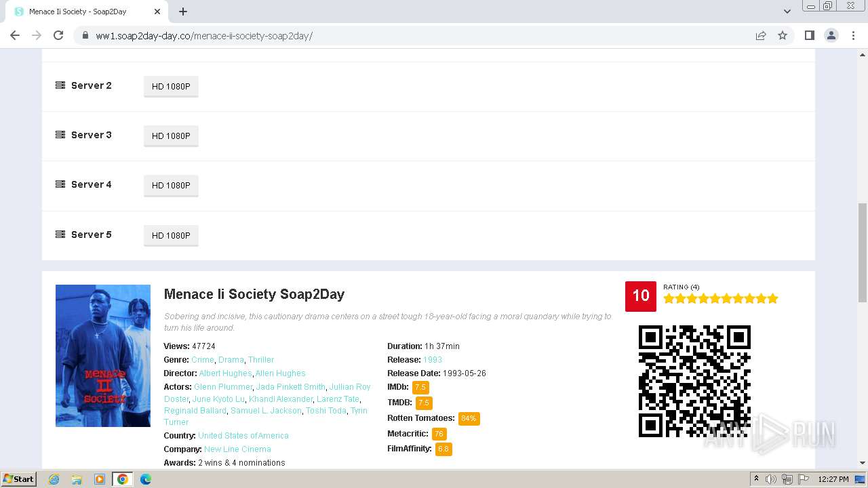Click the Menace II Society poster thumbnail
The image size is (868, 488).
(103, 356)
